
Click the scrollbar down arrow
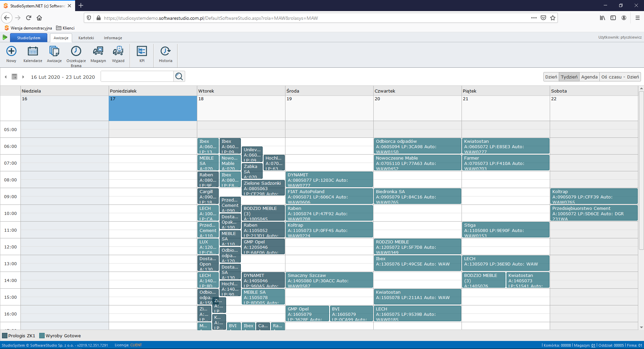(x=641, y=327)
